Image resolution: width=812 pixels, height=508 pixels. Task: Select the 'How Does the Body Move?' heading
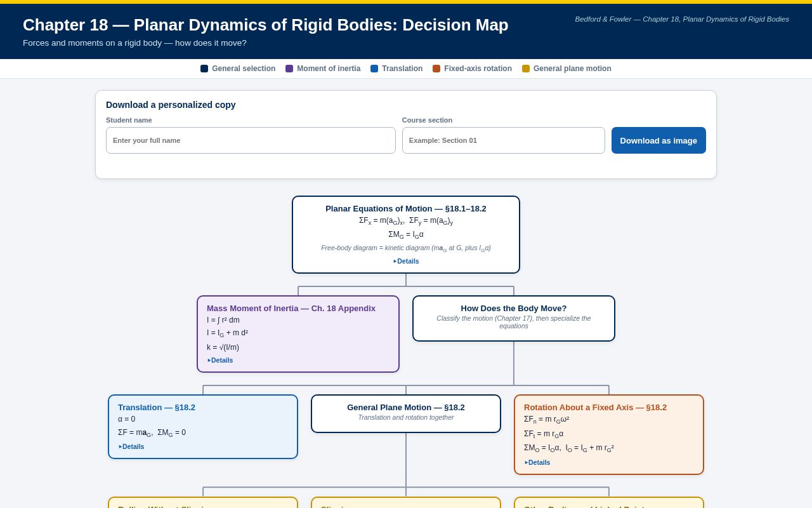(514, 308)
